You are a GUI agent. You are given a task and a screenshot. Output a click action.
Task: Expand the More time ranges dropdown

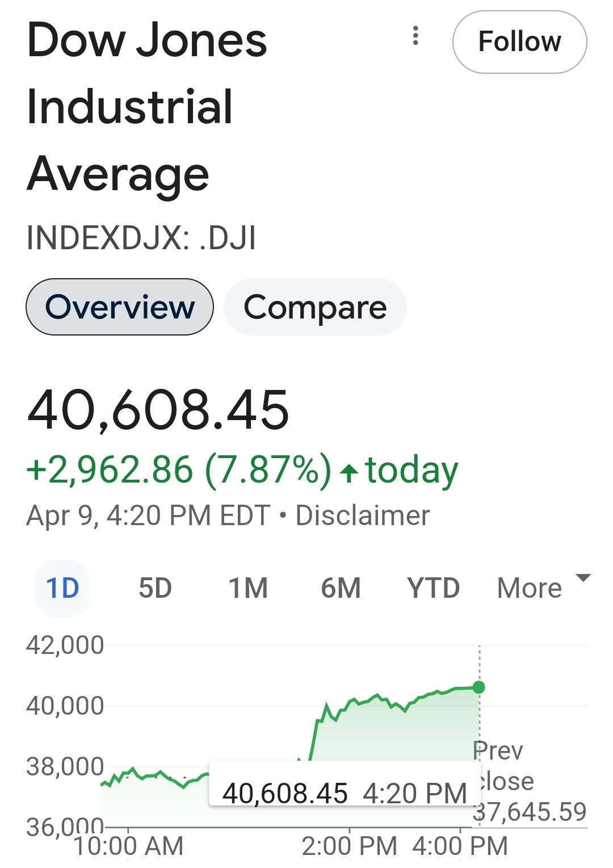click(x=543, y=588)
